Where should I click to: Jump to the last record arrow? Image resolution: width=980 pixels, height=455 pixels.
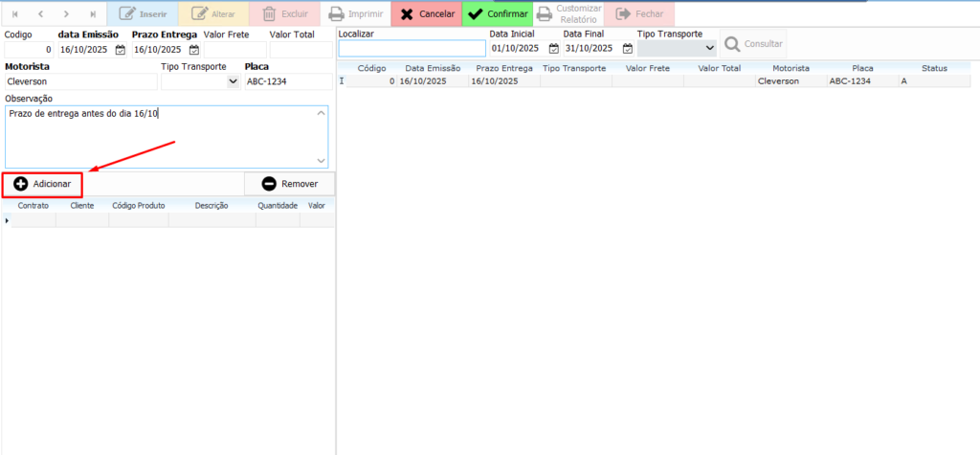tap(92, 14)
